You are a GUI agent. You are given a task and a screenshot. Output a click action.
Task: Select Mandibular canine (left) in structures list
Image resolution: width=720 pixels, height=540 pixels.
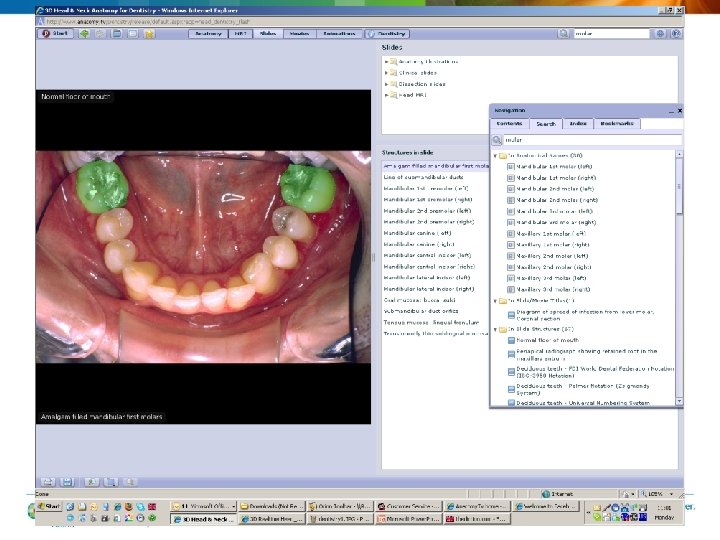[417, 233]
